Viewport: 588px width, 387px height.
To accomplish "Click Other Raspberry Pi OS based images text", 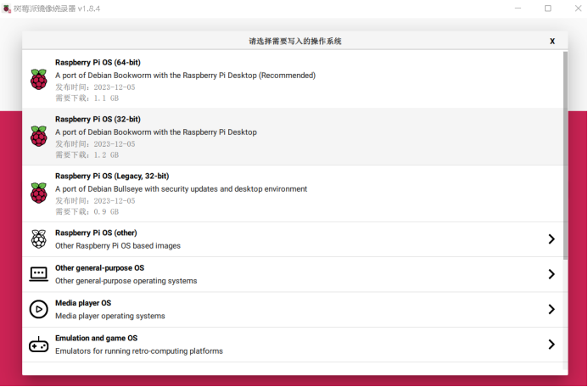I will tap(118, 246).
